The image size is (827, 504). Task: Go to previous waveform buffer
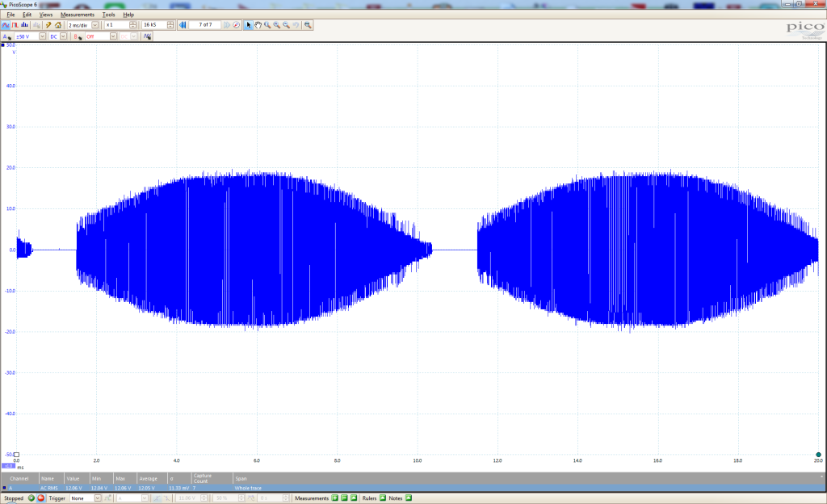click(x=183, y=25)
